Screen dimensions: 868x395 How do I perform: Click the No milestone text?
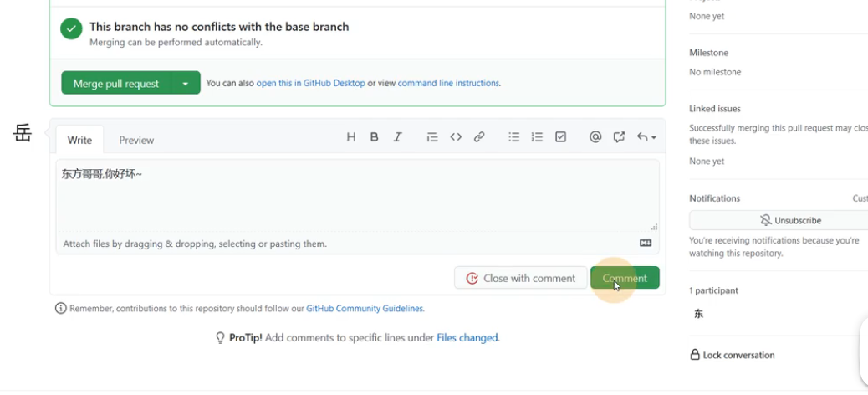[715, 72]
